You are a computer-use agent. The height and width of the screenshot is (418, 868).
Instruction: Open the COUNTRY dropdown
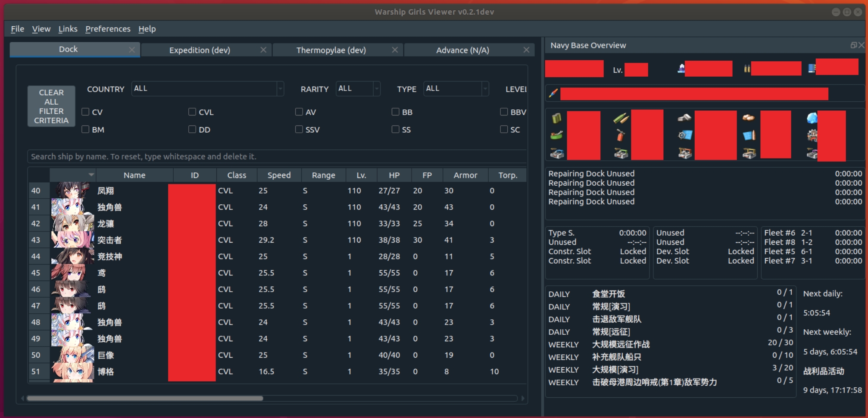(207, 88)
